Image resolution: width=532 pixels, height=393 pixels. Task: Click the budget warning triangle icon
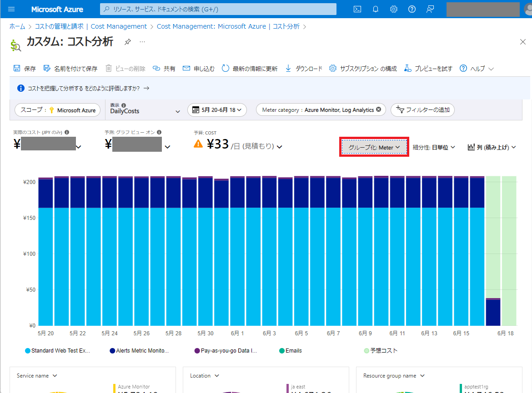click(x=198, y=144)
